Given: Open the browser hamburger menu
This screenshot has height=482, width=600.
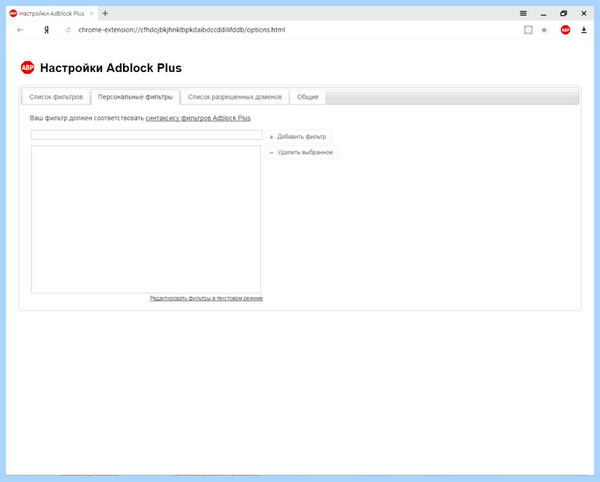Looking at the screenshot, I should pyautogui.click(x=523, y=13).
